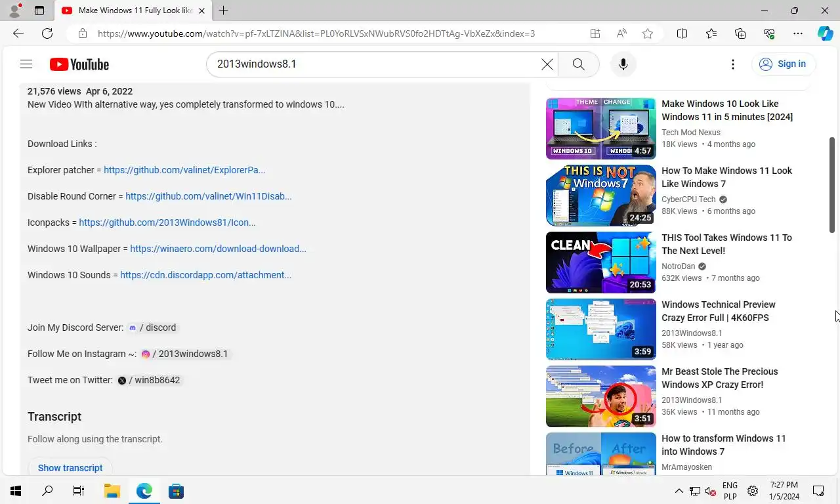This screenshot has width=840, height=504.
Task: Refresh the current page
Action: [x=47, y=33]
